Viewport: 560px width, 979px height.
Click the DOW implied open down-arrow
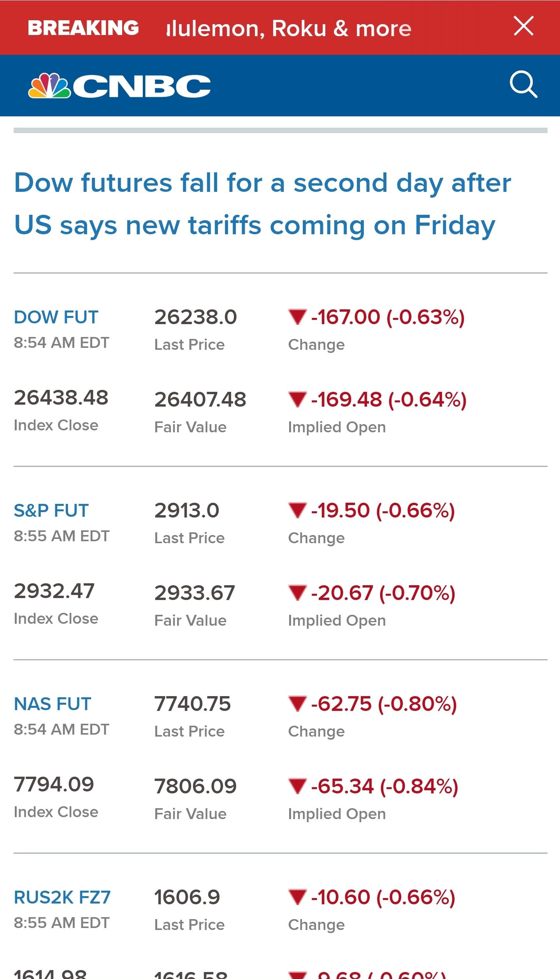tap(298, 399)
